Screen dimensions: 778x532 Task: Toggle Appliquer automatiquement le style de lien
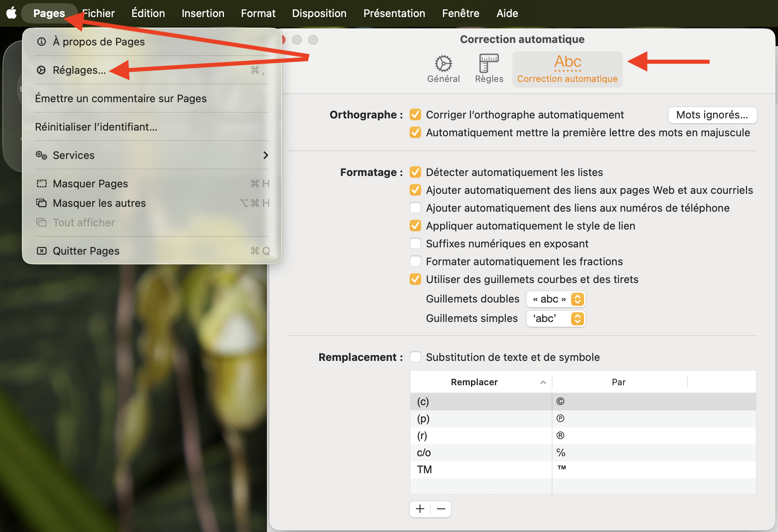[415, 226]
